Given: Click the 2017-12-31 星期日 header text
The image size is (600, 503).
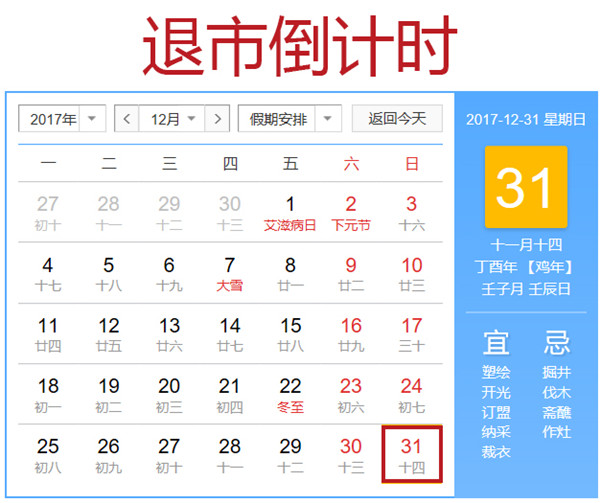Looking at the screenshot, I should click(525, 120).
